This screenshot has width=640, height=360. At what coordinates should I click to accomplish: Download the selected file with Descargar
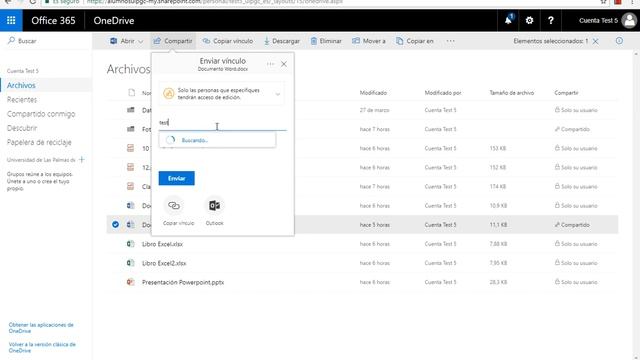tap(282, 41)
